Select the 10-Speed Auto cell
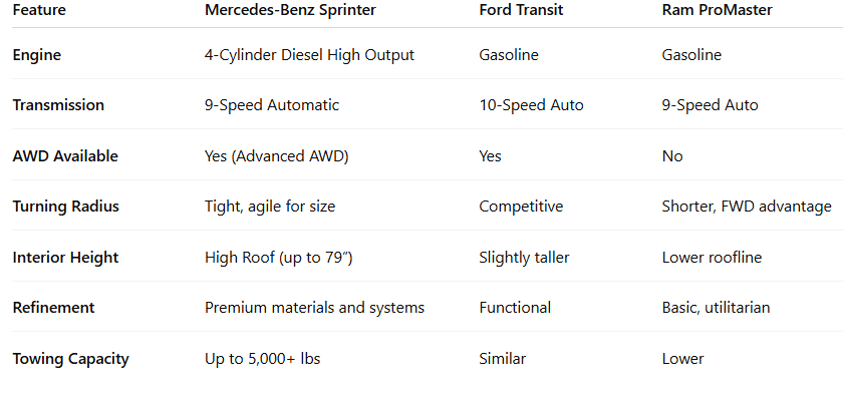This screenshot has height=400, width=844. coord(531,105)
